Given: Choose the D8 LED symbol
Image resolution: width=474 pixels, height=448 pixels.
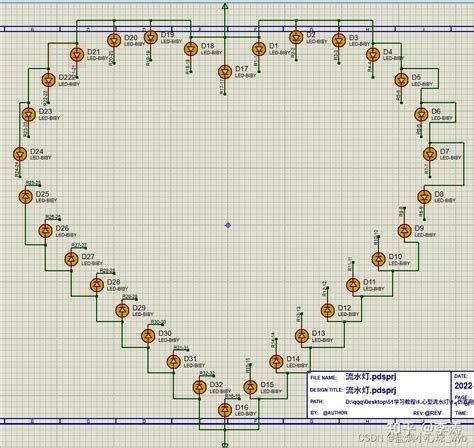Looking at the screenshot, I should click(x=424, y=197).
